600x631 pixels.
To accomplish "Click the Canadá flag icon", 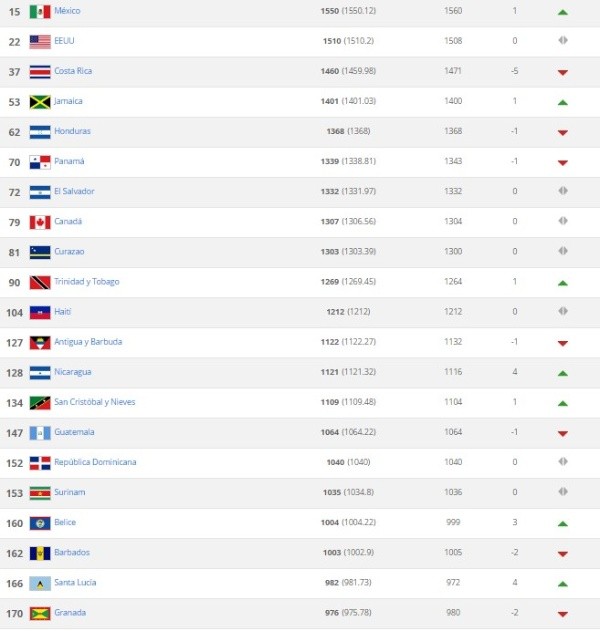I will pyautogui.click(x=40, y=222).
